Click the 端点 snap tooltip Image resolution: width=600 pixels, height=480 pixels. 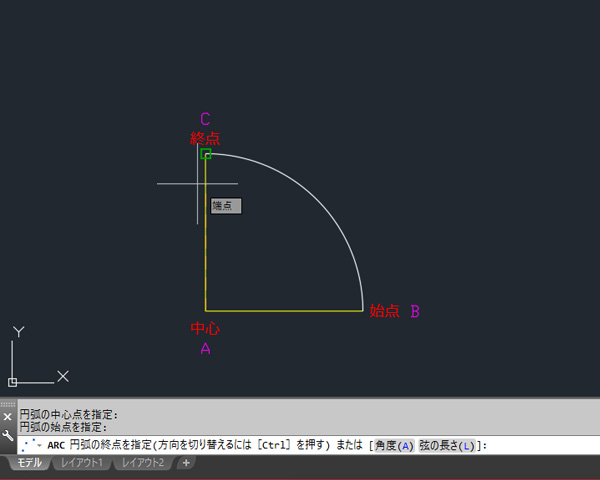coord(226,206)
